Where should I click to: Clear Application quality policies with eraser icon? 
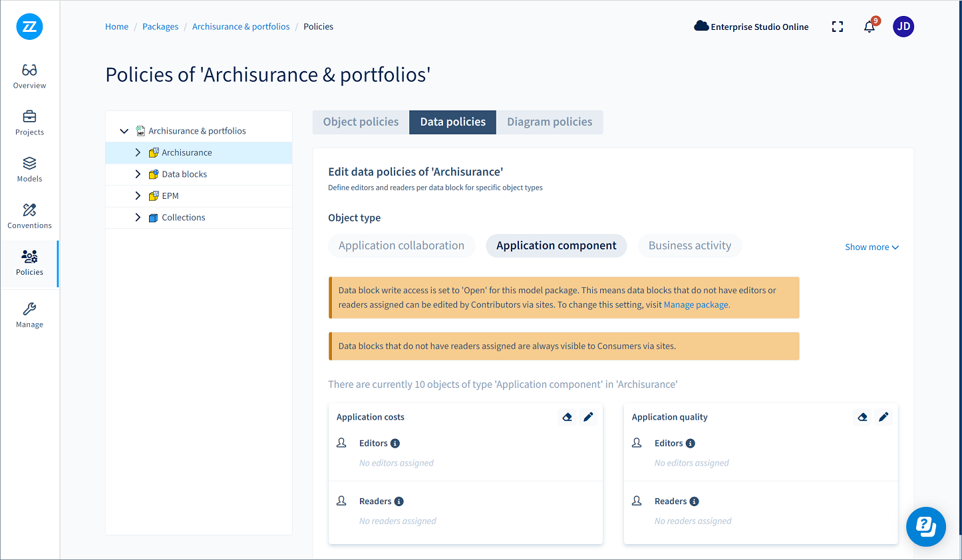862,417
